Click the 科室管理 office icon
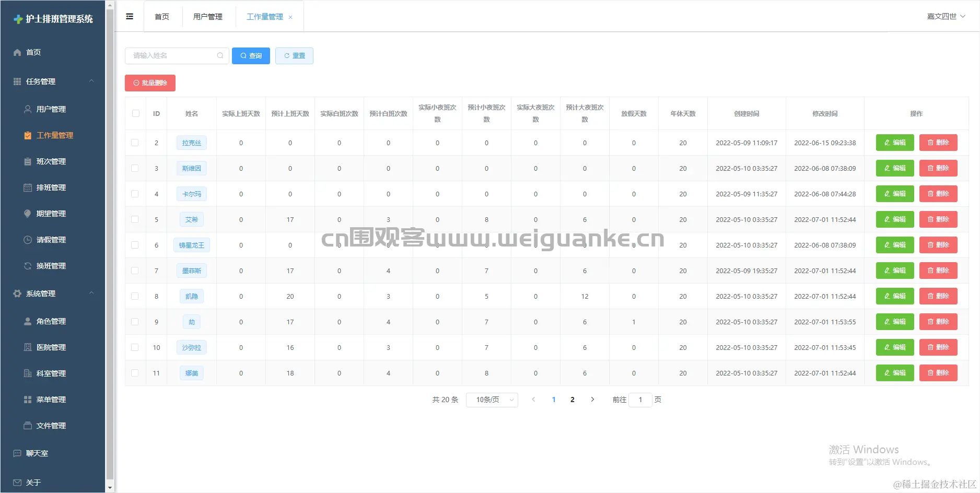The height and width of the screenshot is (493, 980). [28, 373]
